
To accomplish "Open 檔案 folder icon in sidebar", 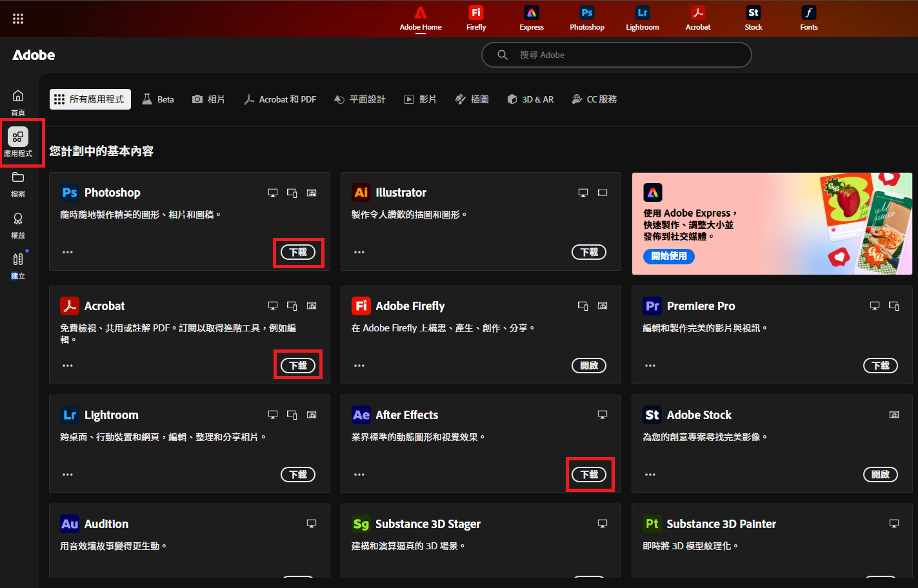I will [18, 183].
